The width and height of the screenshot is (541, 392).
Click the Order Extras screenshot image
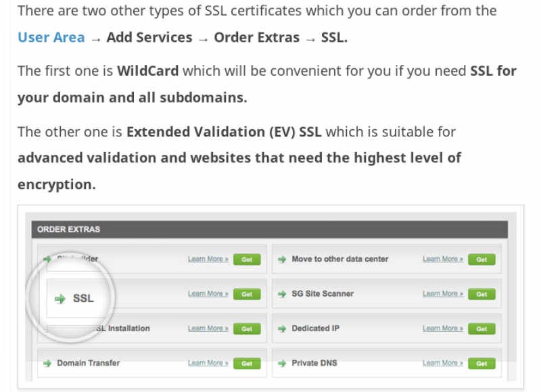[x=271, y=297]
